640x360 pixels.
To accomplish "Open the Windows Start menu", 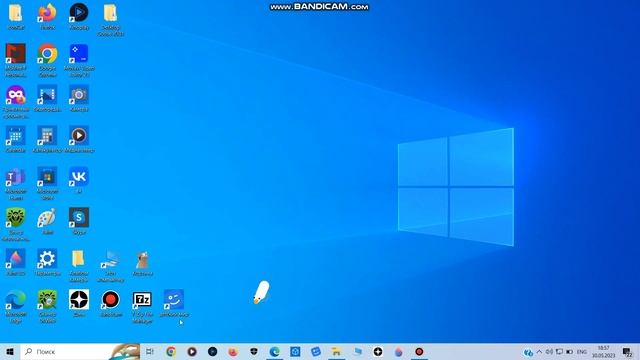I will [x=10, y=351].
